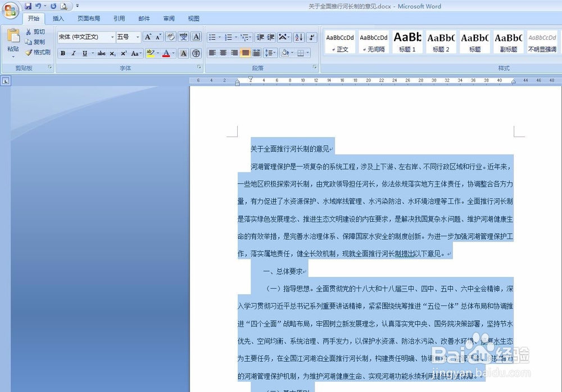Open print preview from Quick Access toolbar
The width and height of the screenshot is (562, 392).
[64, 6]
